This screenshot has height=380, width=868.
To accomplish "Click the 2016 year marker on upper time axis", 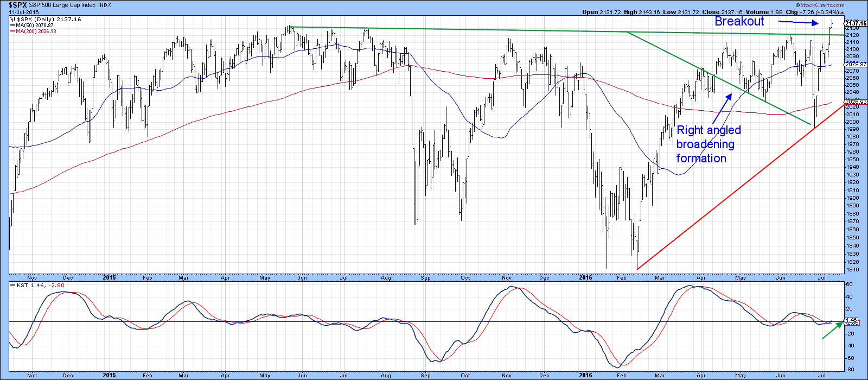I will [x=585, y=277].
